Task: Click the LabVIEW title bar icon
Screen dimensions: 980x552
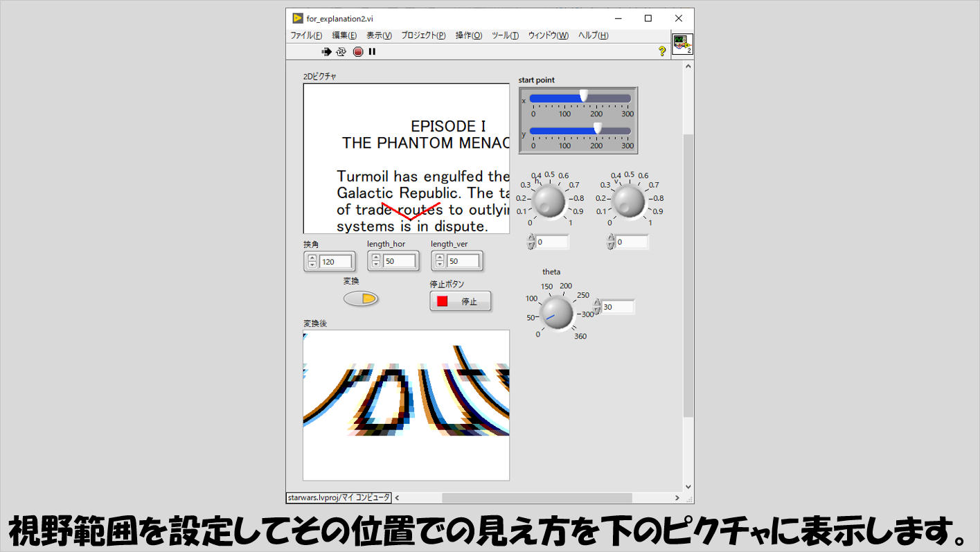Action: (x=297, y=19)
